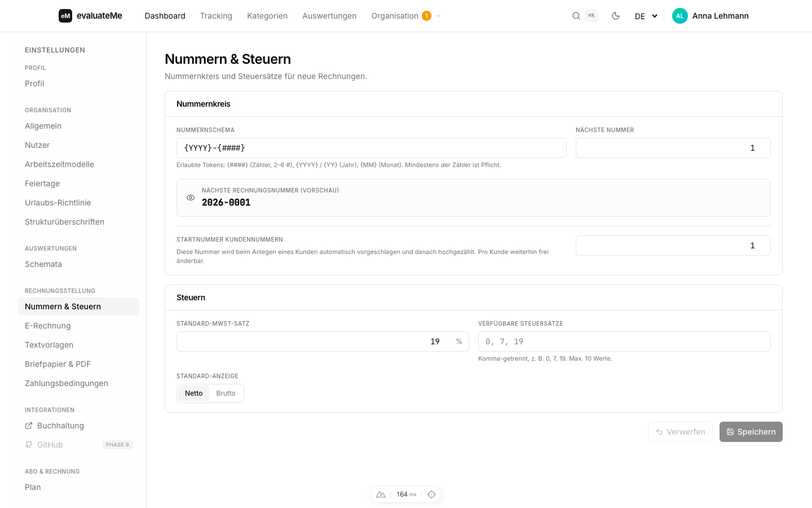The width and height of the screenshot is (812, 508).
Task: Open Feiertage in sidebar
Action: [x=78, y=183]
